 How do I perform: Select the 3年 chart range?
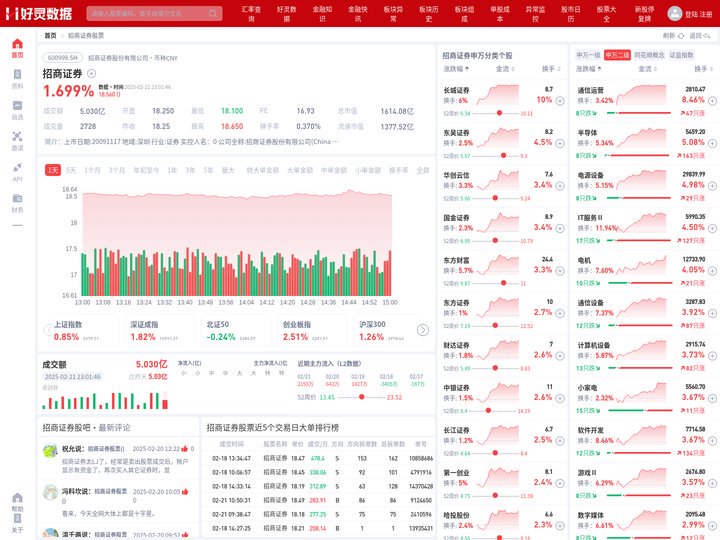click(190, 170)
